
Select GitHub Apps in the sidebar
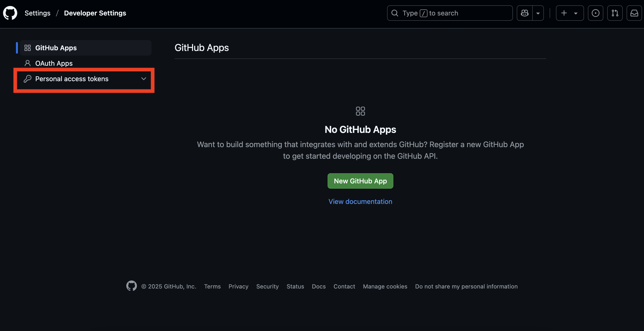pyautogui.click(x=85, y=48)
